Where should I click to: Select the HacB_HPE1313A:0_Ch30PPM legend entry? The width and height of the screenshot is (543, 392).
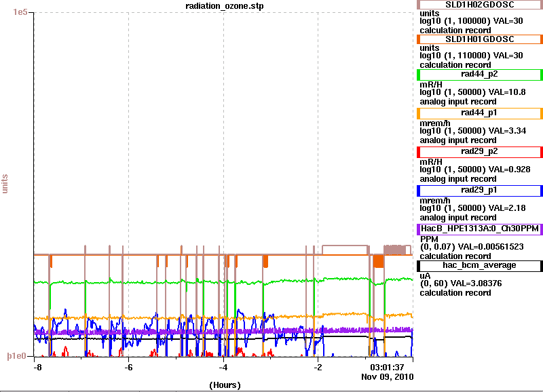(x=480, y=229)
